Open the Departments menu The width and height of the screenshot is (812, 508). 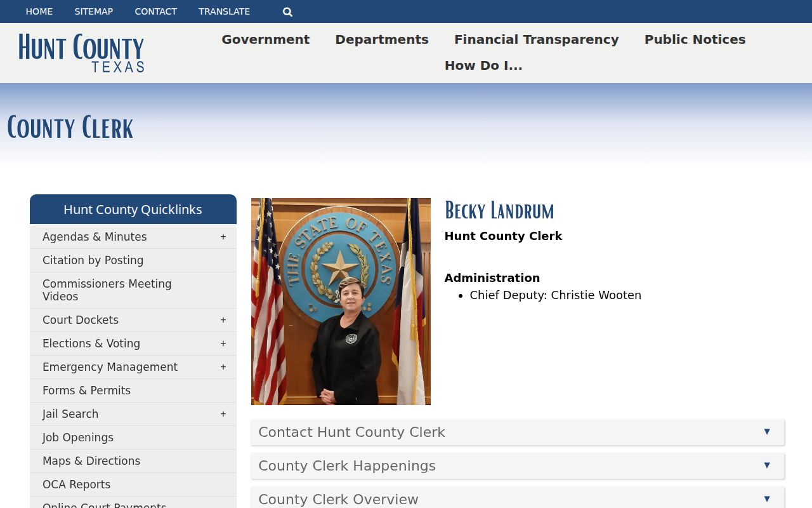pos(382,39)
